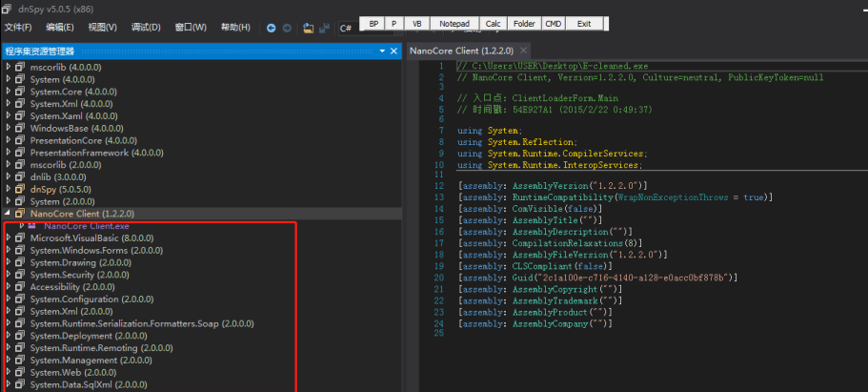Click the Exit button in floating toolbar
Viewport: 868px width, 392px height.
pyautogui.click(x=583, y=24)
